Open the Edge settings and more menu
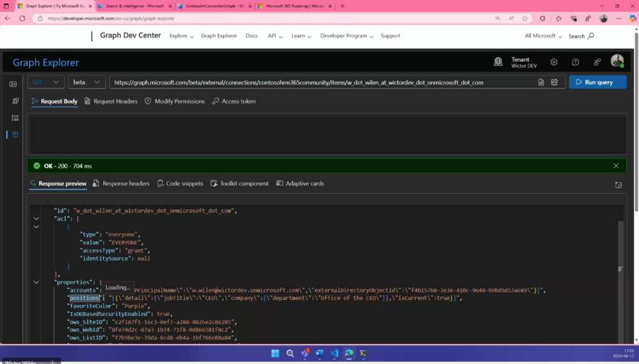This screenshot has height=364, width=639. [618, 18]
